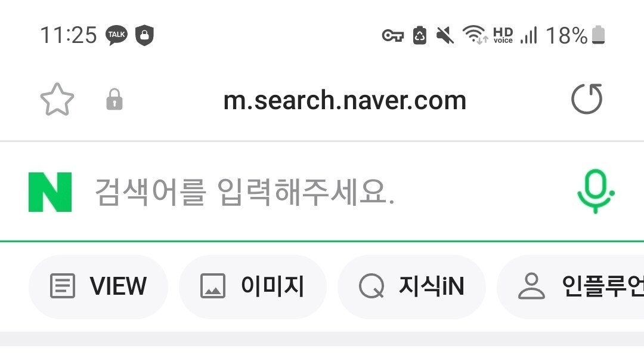This screenshot has width=644, height=358.
Task: Tap the bookmark star icon
Action: [57, 100]
